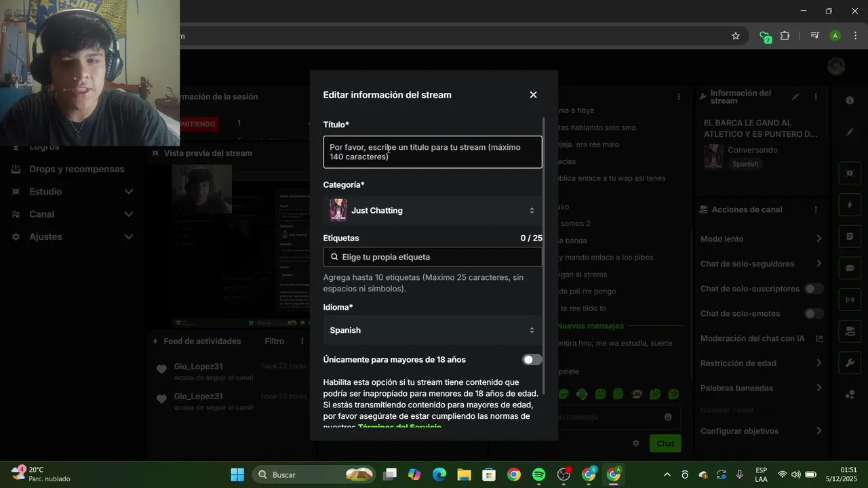This screenshot has height=488, width=868.
Task: Open the stream preview frame icon in right sidebar
Action: [850, 173]
